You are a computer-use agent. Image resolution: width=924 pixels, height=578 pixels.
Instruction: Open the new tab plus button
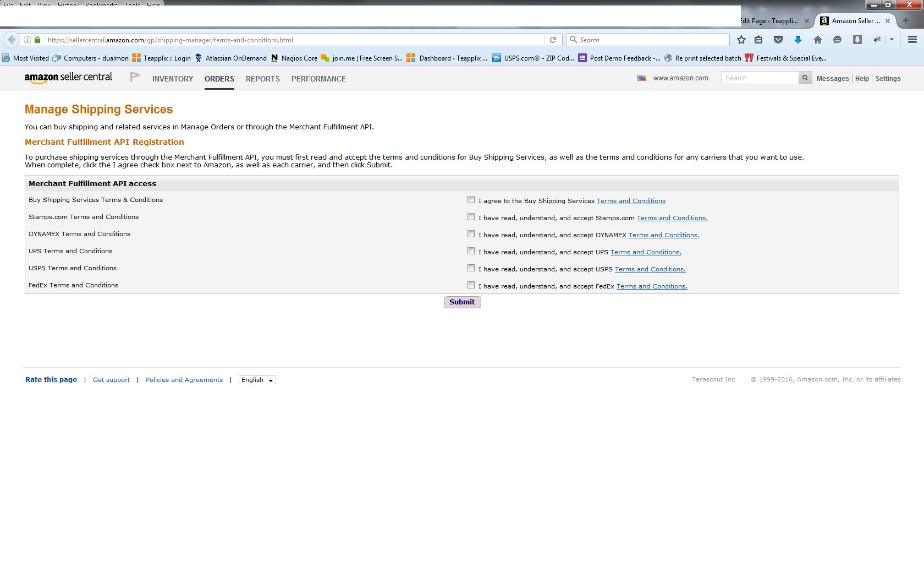point(906,21)
